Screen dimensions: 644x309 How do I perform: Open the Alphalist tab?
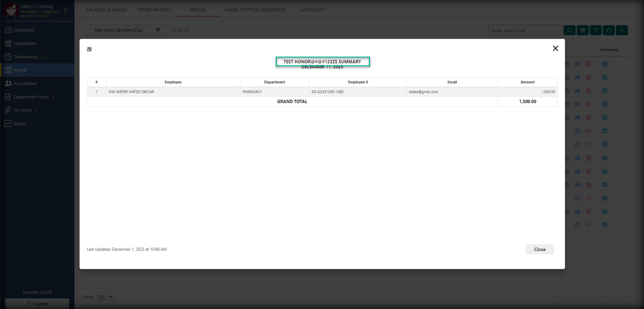312,10
